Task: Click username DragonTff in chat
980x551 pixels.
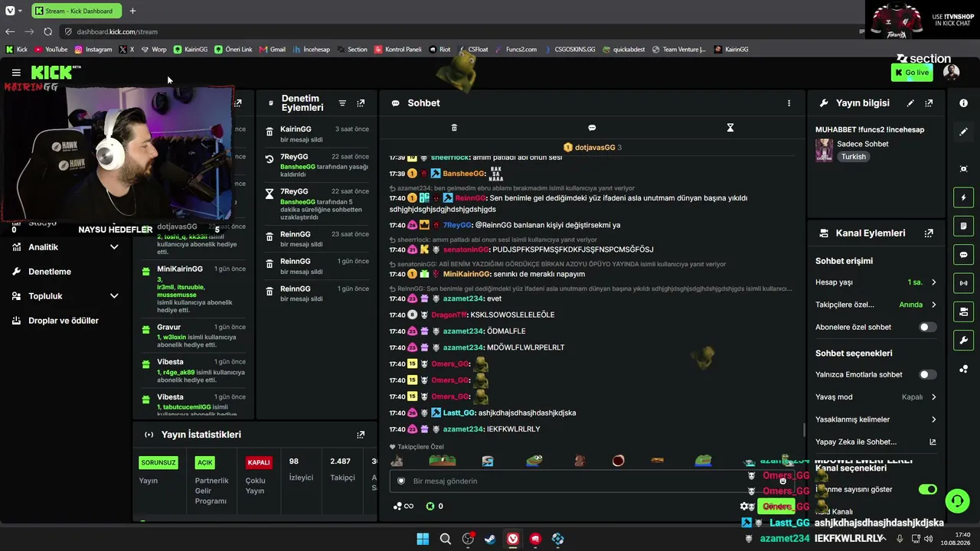Action: pos(449,315)
